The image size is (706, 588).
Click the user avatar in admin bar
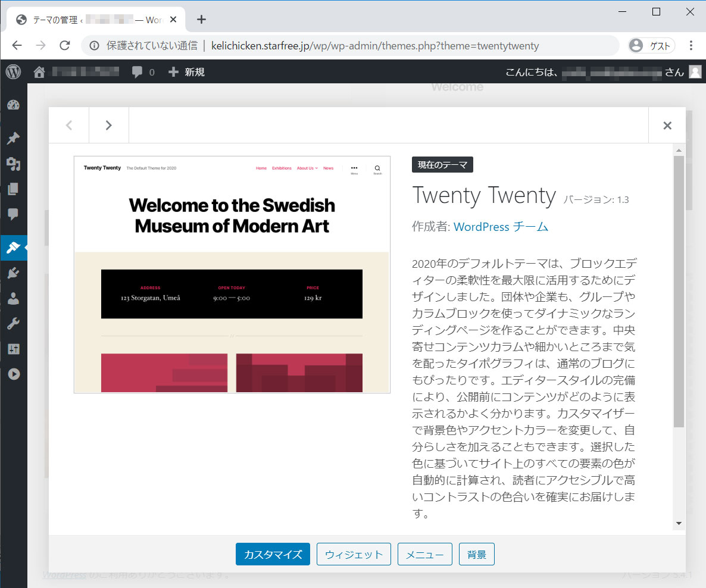695,72
